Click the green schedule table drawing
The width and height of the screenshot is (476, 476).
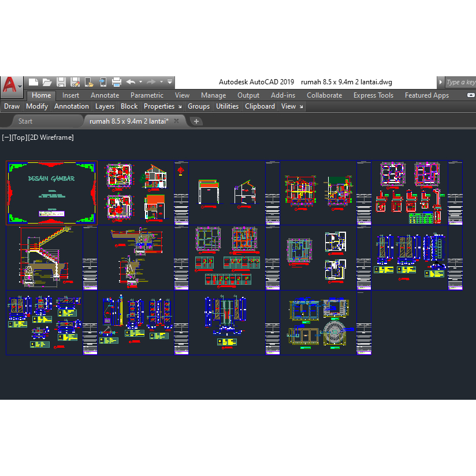tap(421, 218)
